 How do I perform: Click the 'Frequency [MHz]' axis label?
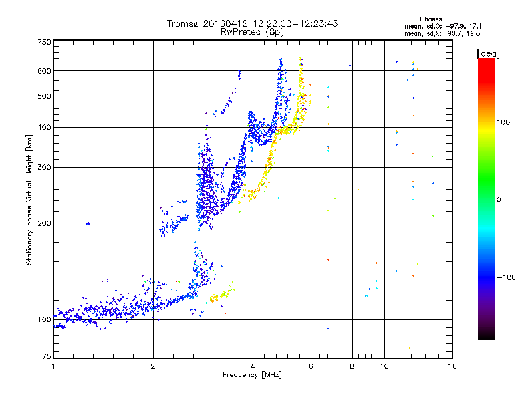(x=252, y=375)
